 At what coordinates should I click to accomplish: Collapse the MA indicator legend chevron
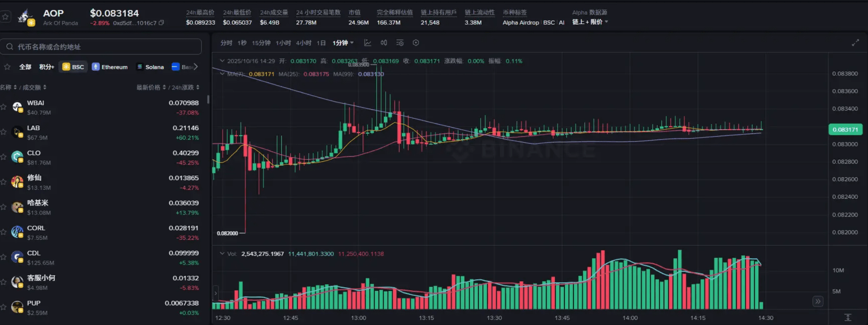pos(222,74)
